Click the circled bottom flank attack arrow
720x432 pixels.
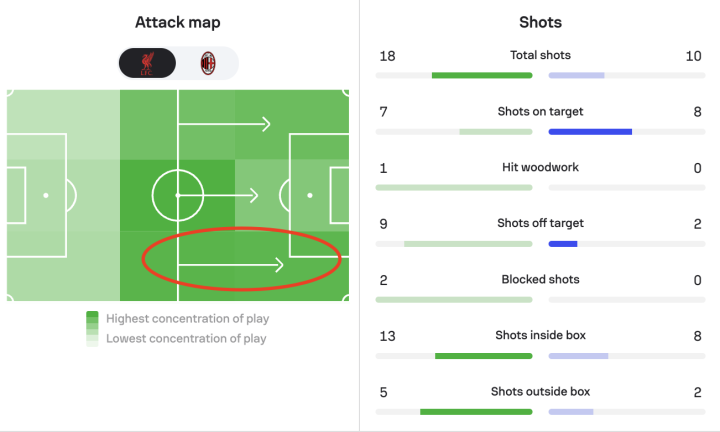pos(231,265)
